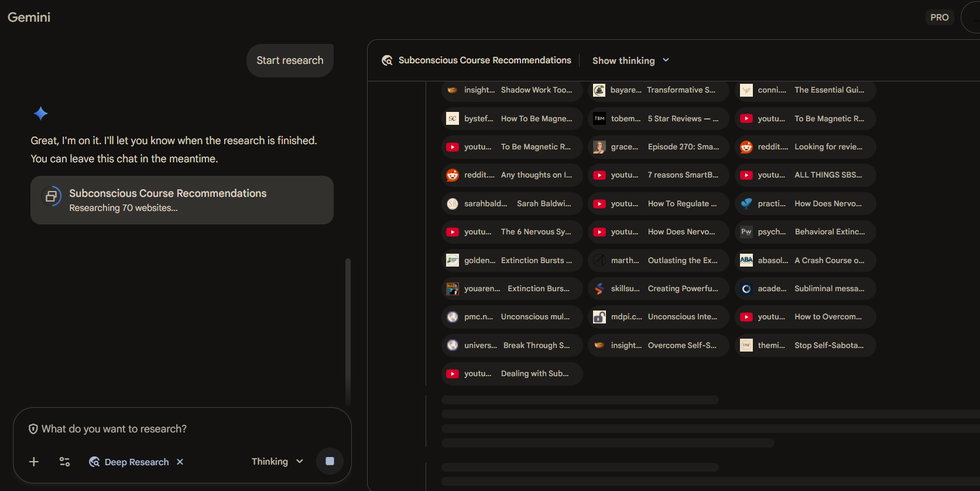Click the plus add-files icon
This screenshot has height=491, width=980.
pos(34,462)
